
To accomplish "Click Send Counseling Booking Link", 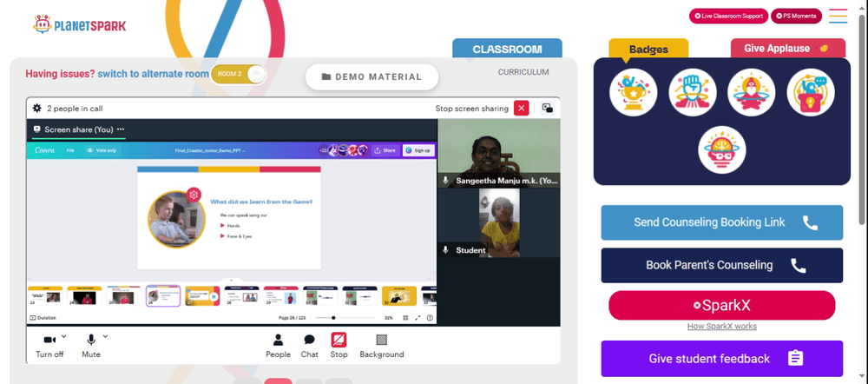I will [x=722, y=222].
